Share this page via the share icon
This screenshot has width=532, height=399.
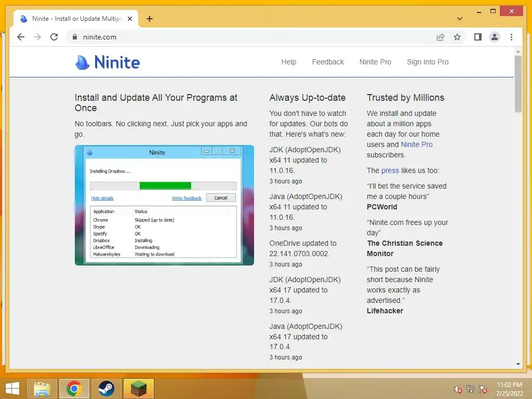point(441,37)
